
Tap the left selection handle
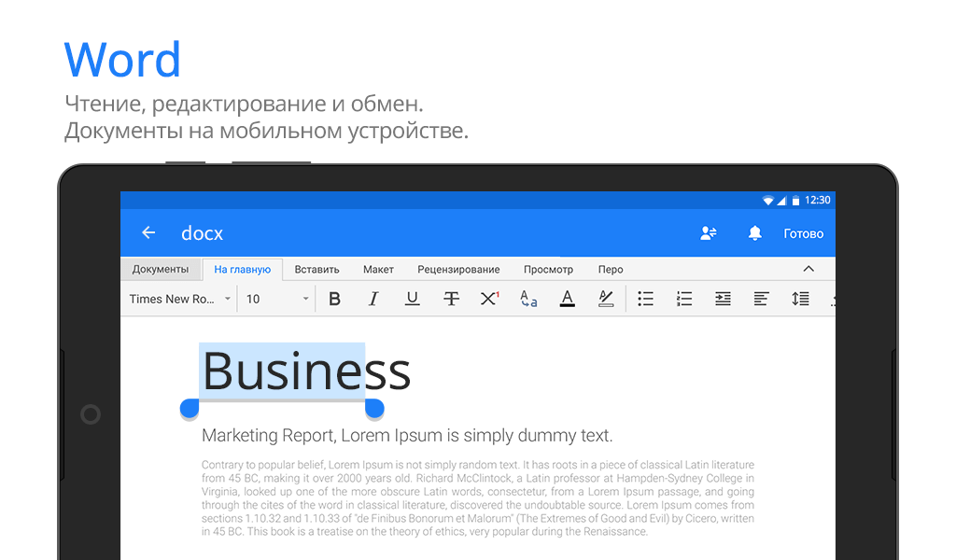click(x=190, y=409)
